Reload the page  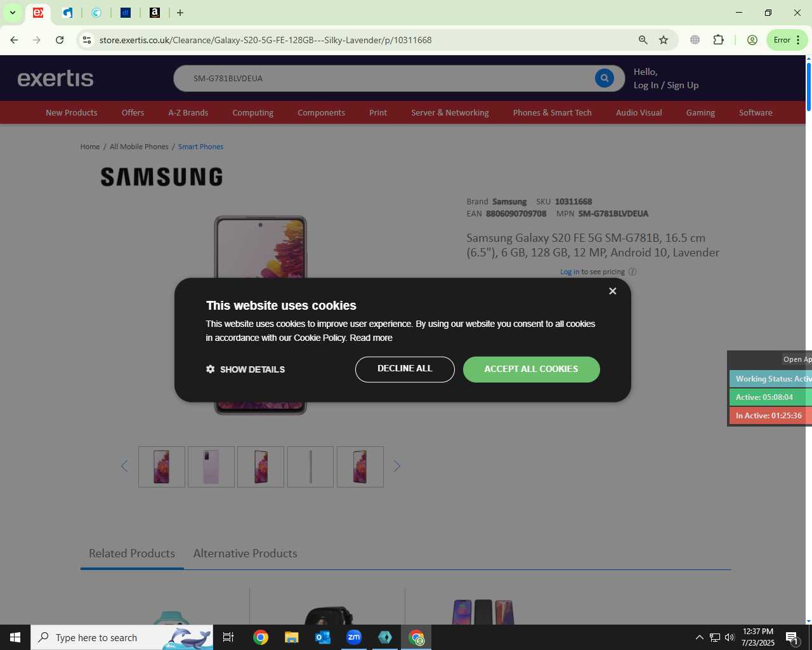tap(60, 40)
